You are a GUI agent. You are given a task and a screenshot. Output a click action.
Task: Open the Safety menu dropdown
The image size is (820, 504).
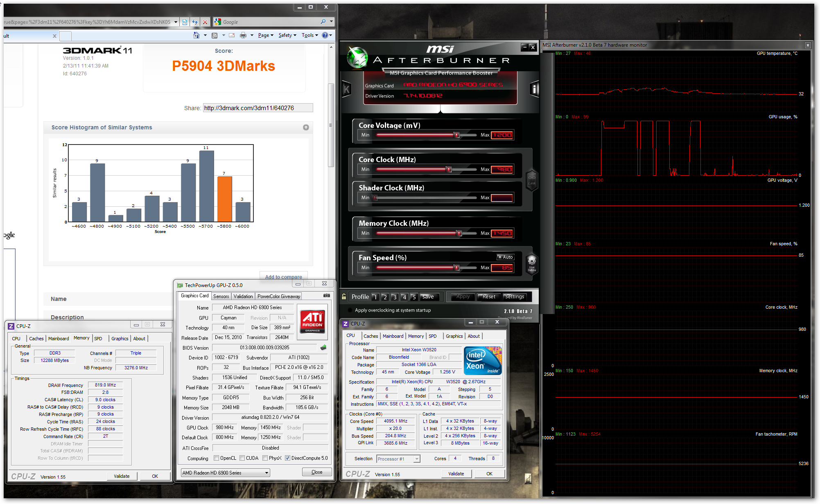[287, 35]
